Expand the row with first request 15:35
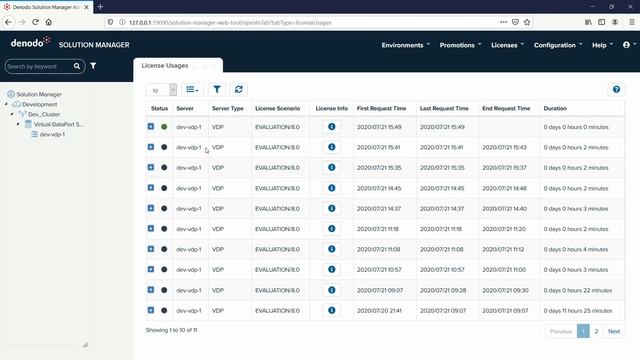The width and height of the screenshot is (640, 360). 151,167
